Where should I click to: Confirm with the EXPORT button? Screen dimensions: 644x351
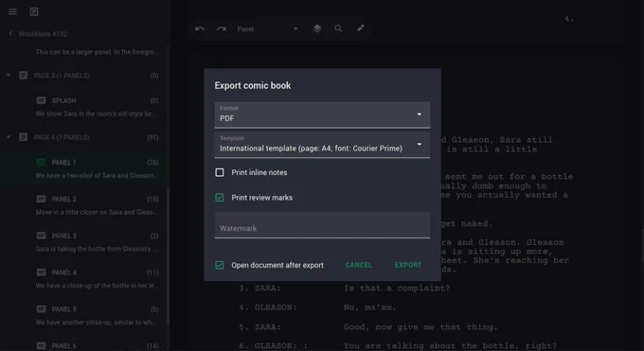point(408,265)
